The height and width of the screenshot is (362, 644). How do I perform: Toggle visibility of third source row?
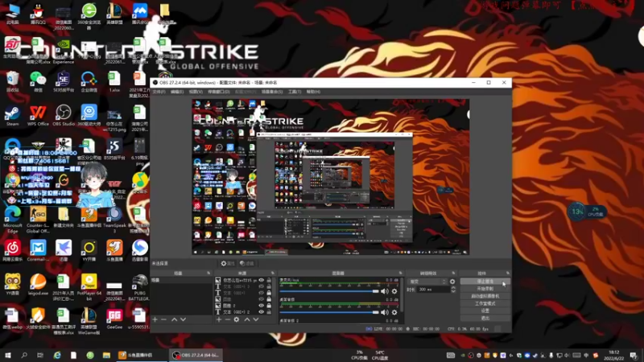(261, 293)
